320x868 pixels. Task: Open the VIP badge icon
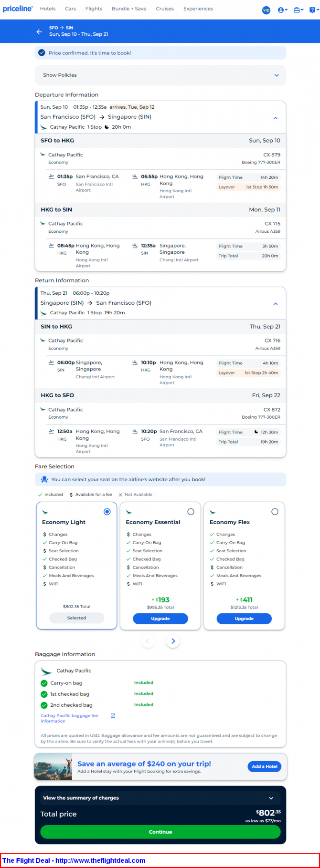coord(266,10)
